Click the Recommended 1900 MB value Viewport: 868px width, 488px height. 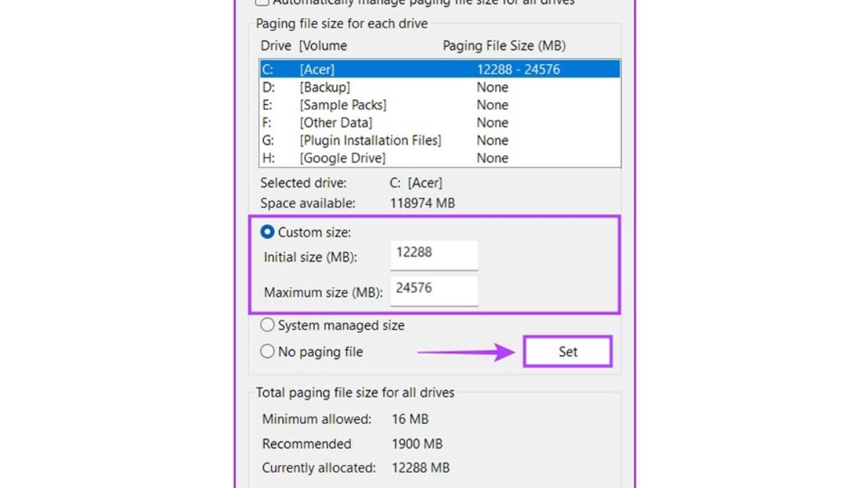coord(417,444)
